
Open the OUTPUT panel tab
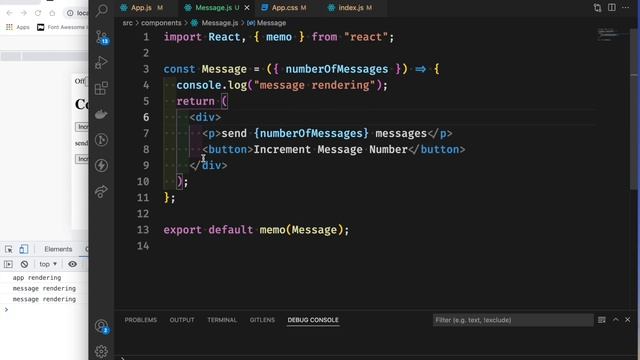[x=182, y=320]
